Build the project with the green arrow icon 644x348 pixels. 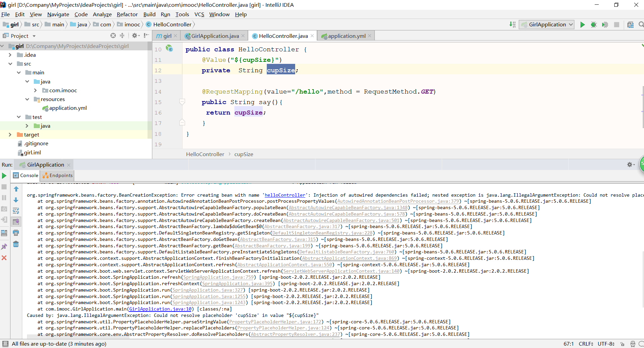512,25
